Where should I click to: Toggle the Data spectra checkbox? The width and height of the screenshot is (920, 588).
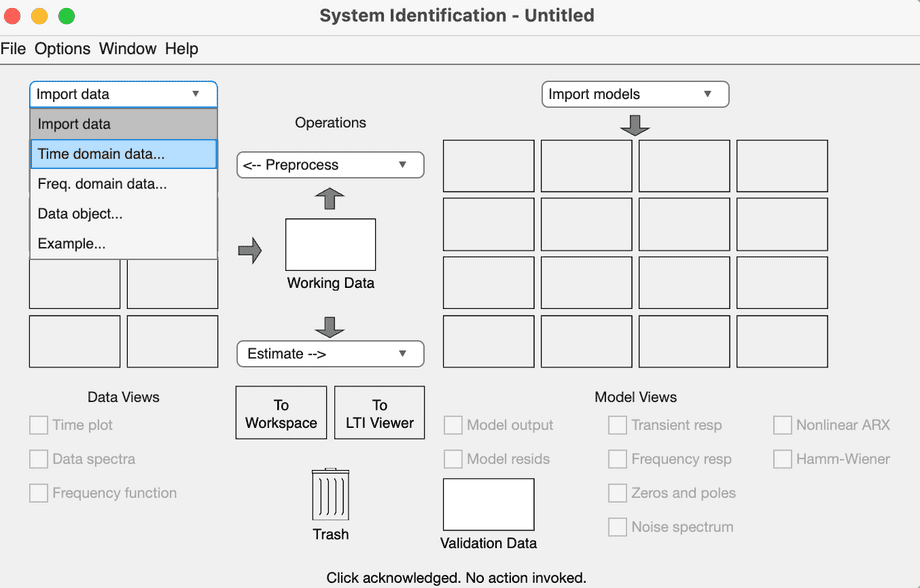[x=39, y=459]
